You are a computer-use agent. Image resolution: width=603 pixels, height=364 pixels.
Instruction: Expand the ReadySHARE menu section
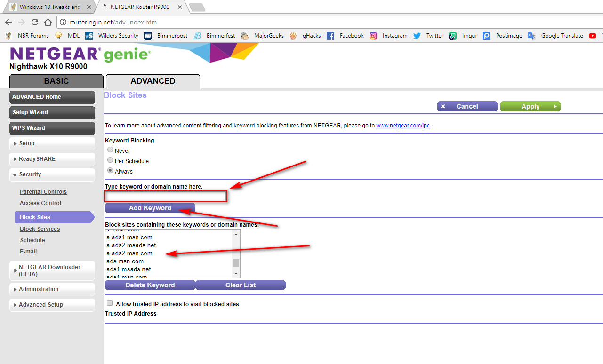(x=52, y=159)
